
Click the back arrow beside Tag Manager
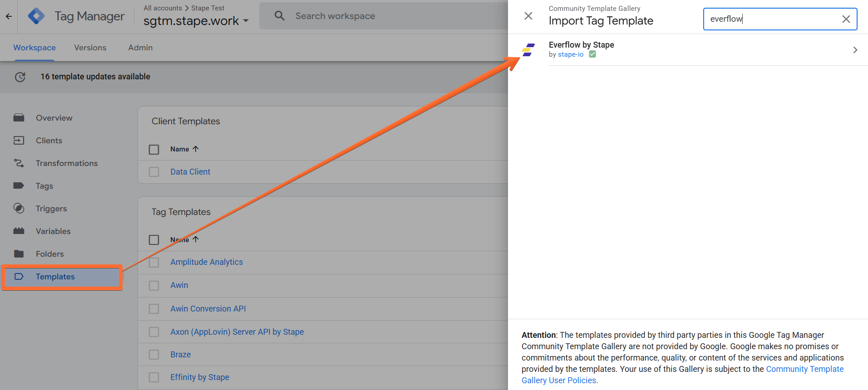click(x=9, y=16)
